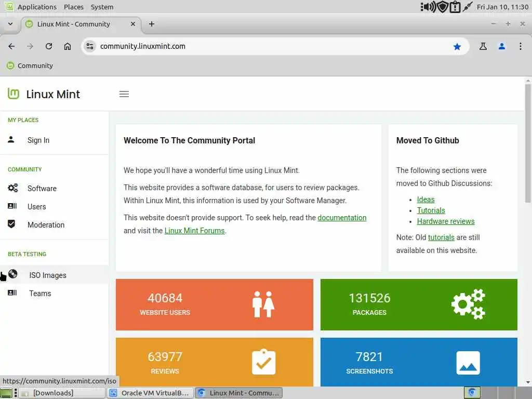Click the packages gears icon
This screenshot has height=399, width=532.
(468, 304)
